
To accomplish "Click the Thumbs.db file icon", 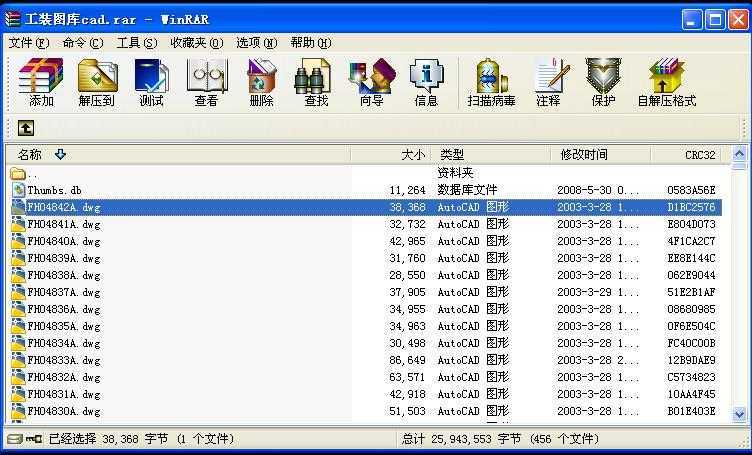I will [19, 190].
